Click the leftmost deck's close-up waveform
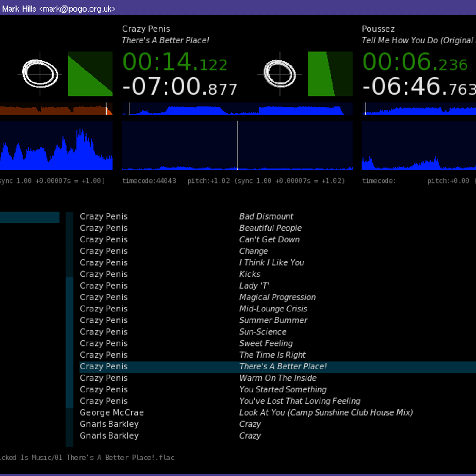 (x=56, y=145)
